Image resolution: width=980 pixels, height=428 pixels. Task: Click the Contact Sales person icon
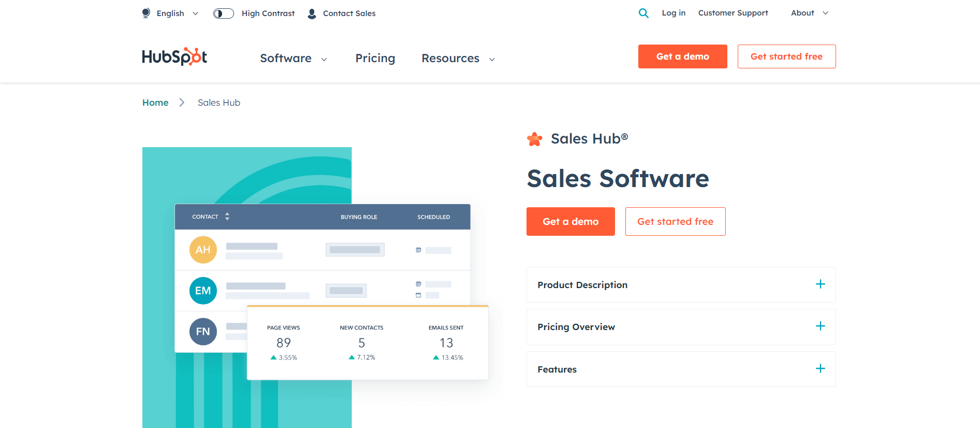tap(312, 13)
